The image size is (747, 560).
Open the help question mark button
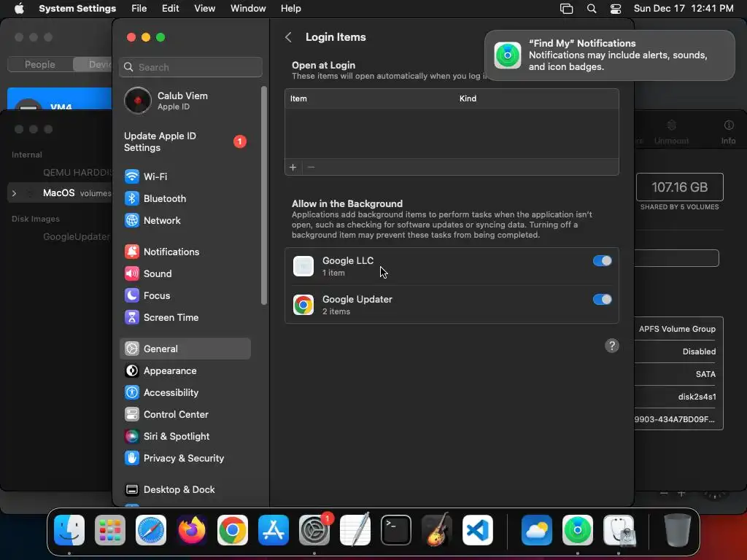pyautogui.click(x=612, y=346)
